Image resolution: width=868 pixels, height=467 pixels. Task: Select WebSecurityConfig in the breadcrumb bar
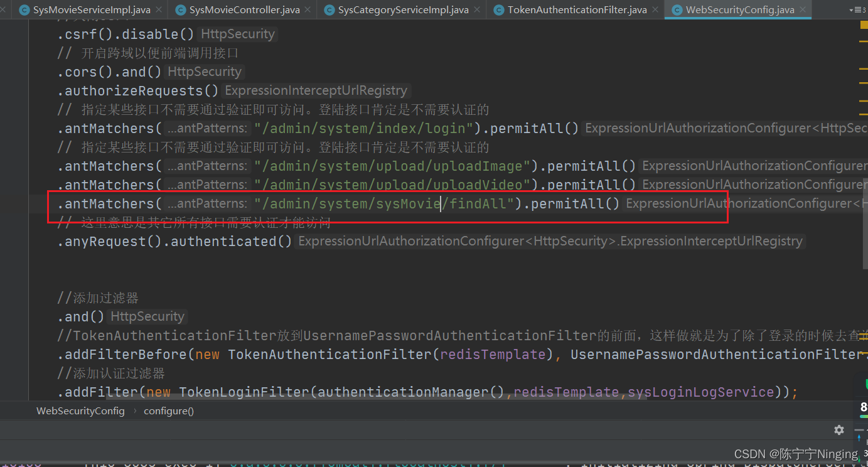(80, 411)
